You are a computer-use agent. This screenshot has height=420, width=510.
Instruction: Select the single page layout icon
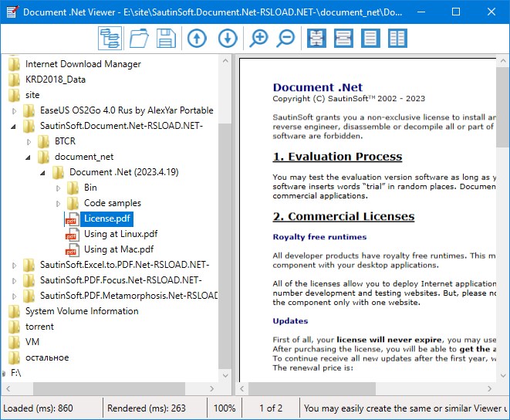point(370,39)
